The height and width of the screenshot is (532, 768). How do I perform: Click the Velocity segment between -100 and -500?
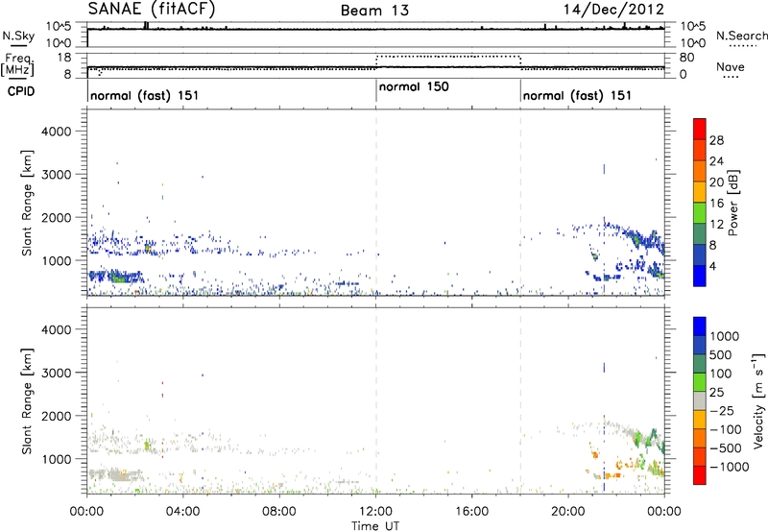tap(700, 438)
